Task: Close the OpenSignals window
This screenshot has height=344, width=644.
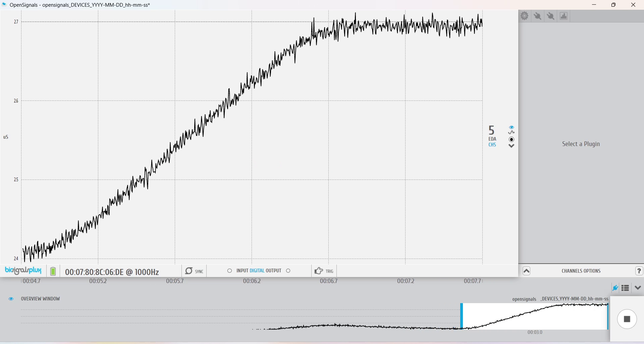Action: click(633, 5)
